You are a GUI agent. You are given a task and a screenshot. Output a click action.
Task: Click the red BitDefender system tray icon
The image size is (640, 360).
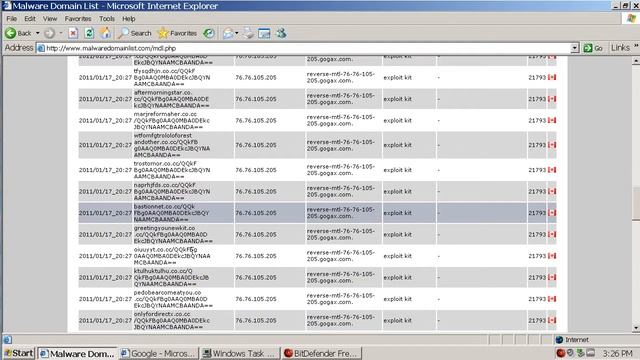(x=561, y=353)
